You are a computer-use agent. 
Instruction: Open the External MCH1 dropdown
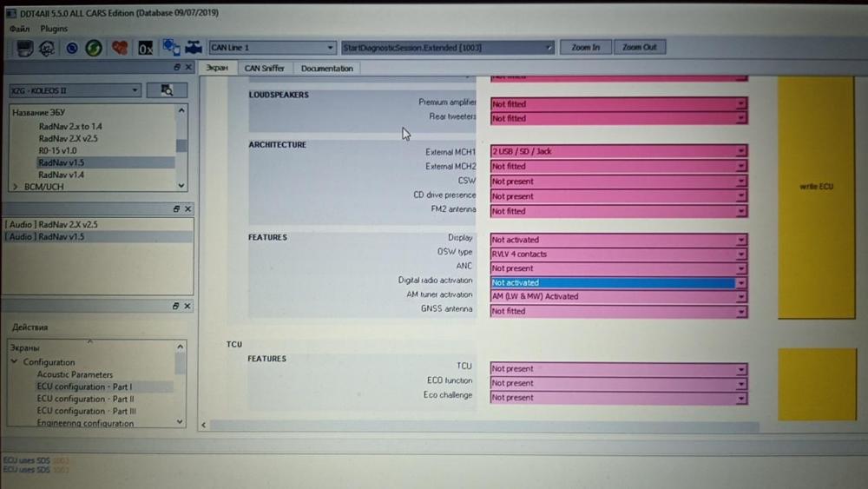point(619,151)
